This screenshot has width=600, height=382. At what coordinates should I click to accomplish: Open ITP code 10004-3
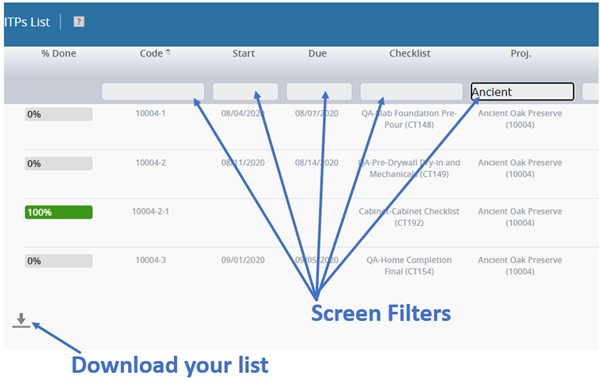coord(150,260)
